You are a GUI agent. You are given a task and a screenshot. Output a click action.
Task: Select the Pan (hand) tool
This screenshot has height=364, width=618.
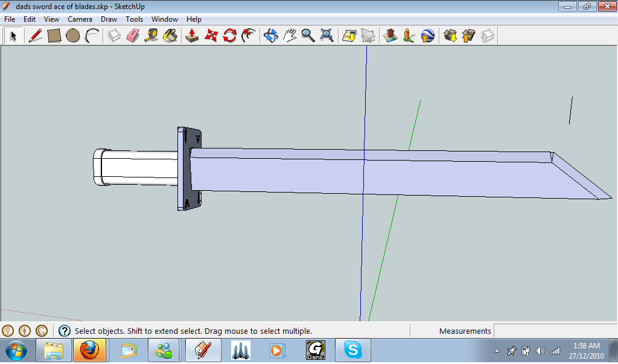(x=290, y=36)
